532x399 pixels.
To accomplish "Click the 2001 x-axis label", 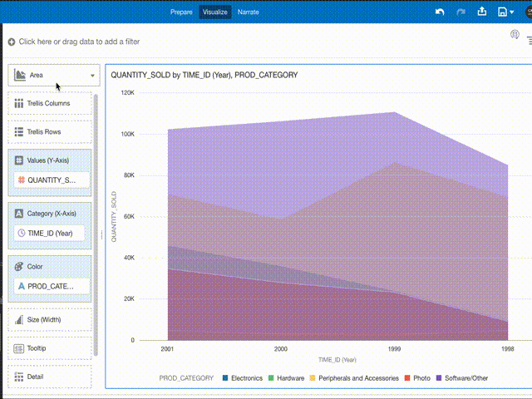I will click(x=167, y=349).
